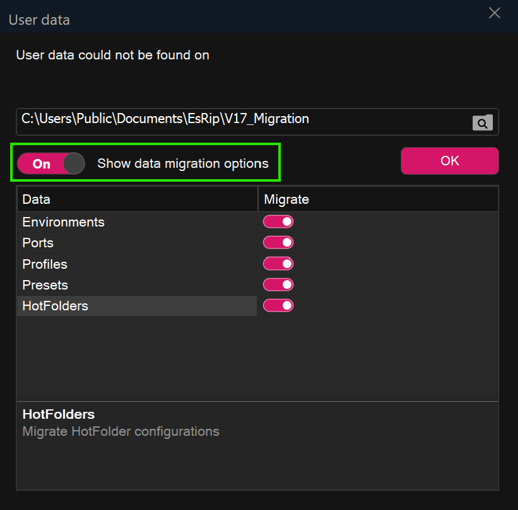Toggle Environments migration switch
The height and width of the screenshot is (510, 518).
(278, 222)
